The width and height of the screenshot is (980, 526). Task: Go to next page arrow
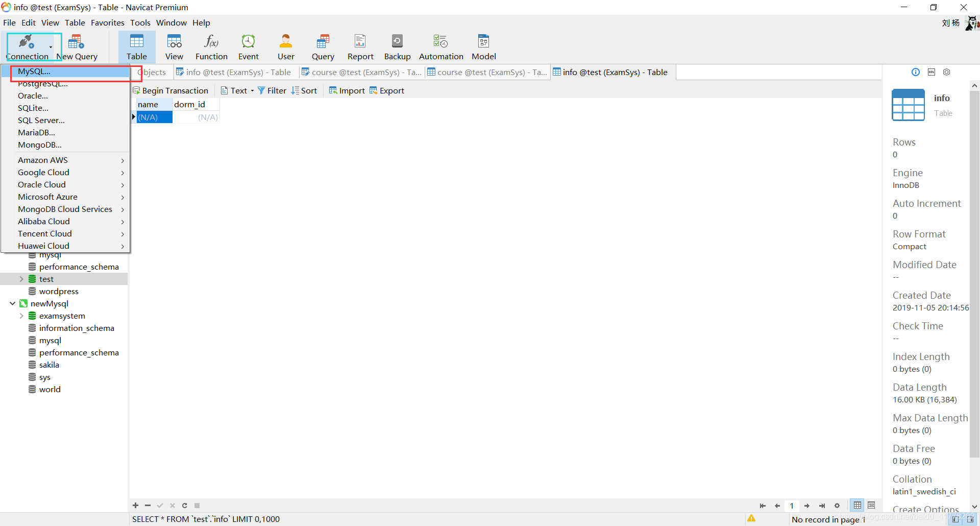pos(807,506)
